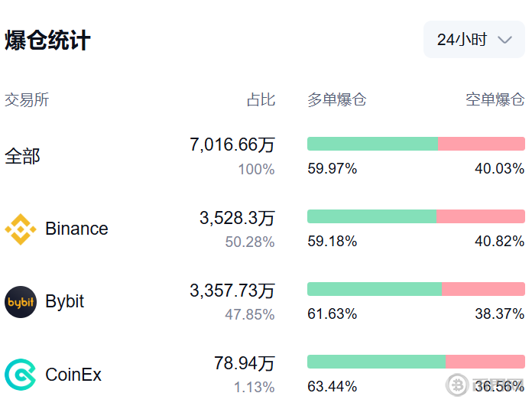The height and width of the screenshot is (406, 532).
Task: Click the 交易所 column header
Action: coord(27,99)
